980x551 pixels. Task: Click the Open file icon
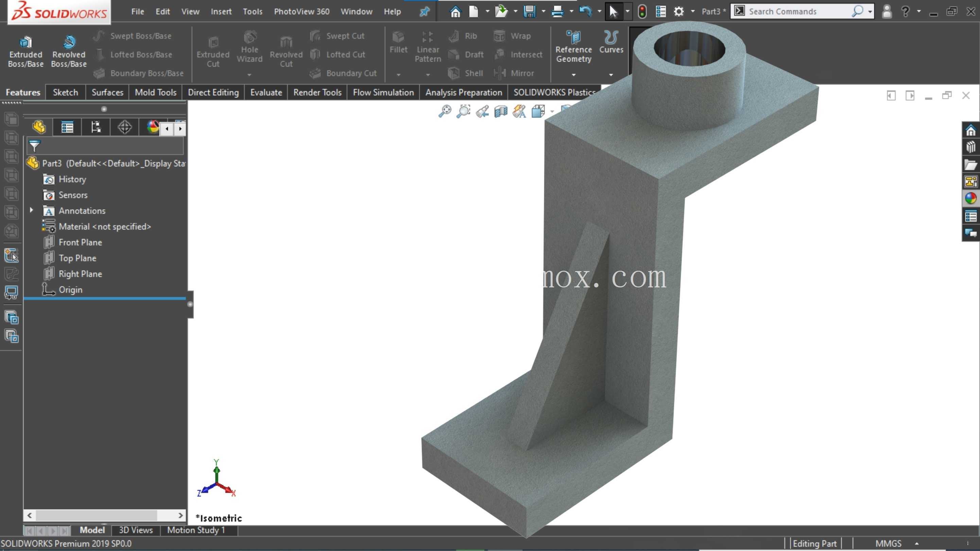[502, 12]
